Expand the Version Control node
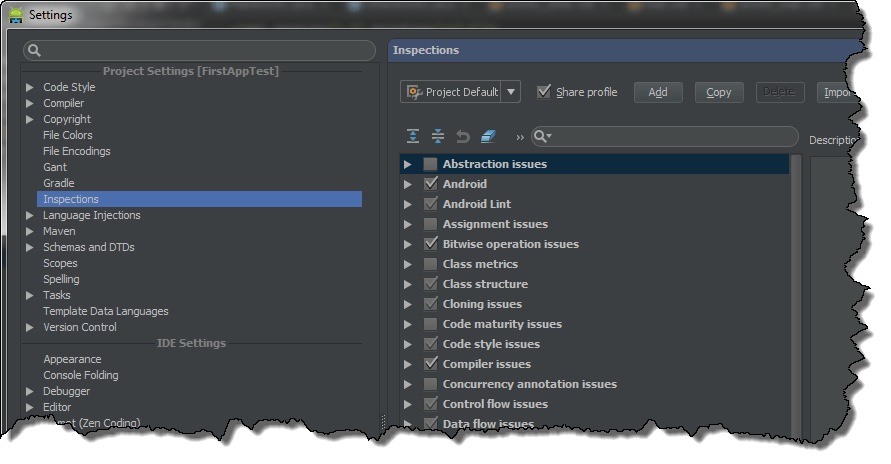The height and width of the screenshot is (464, 891). (30, 327)
